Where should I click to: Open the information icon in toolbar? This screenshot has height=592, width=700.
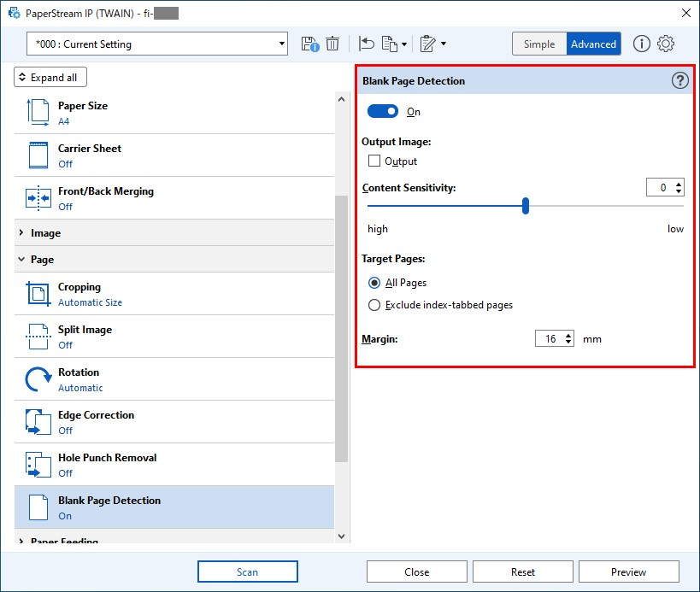point(642,44)
